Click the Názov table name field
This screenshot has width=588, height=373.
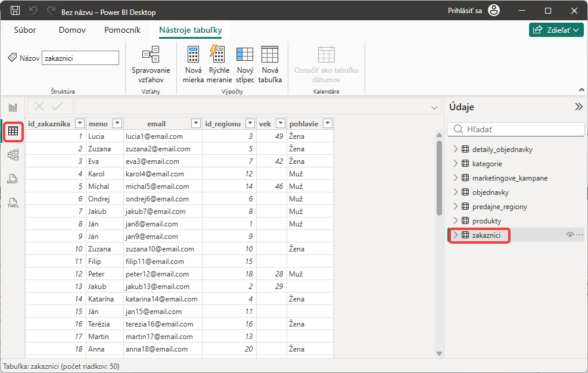click(x=80, y=58)
